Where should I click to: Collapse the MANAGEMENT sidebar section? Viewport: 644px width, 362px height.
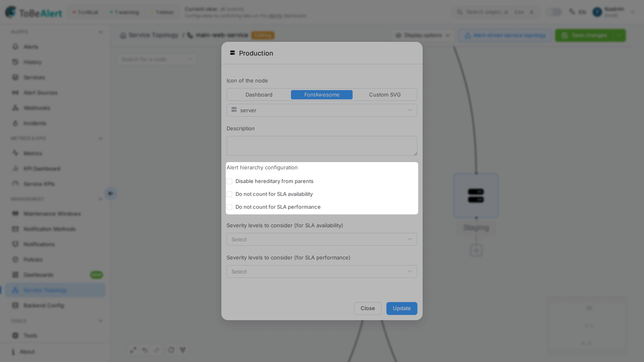click(101, 199)
